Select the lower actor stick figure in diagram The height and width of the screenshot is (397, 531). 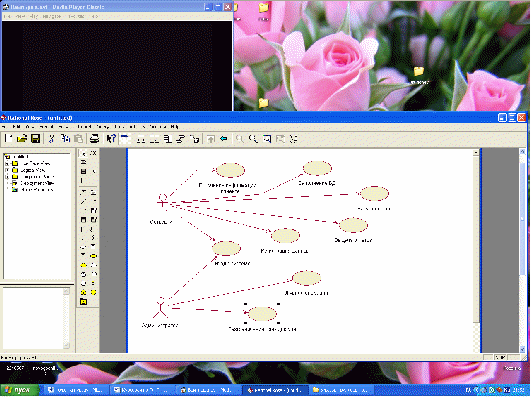160,308
